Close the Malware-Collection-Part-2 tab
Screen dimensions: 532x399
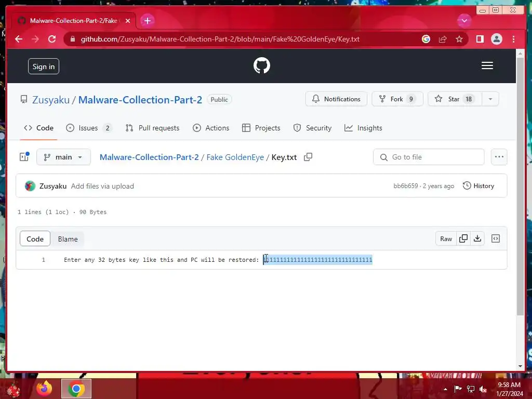point(128,21)
